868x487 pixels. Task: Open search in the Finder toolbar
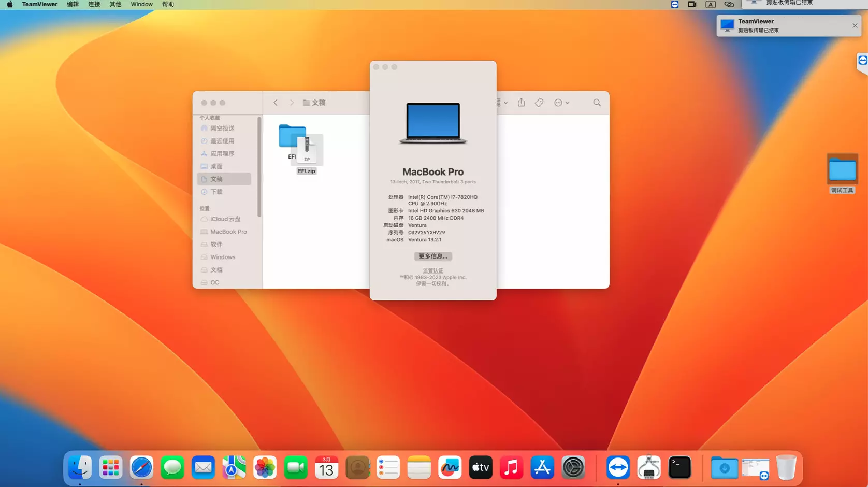coord(597,103)
